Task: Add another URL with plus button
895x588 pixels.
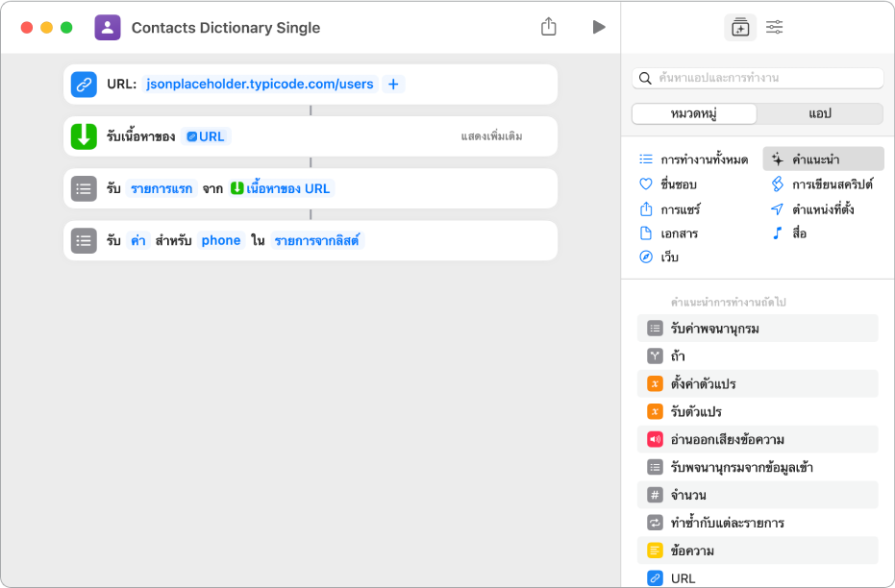Action: click(393, 84)
